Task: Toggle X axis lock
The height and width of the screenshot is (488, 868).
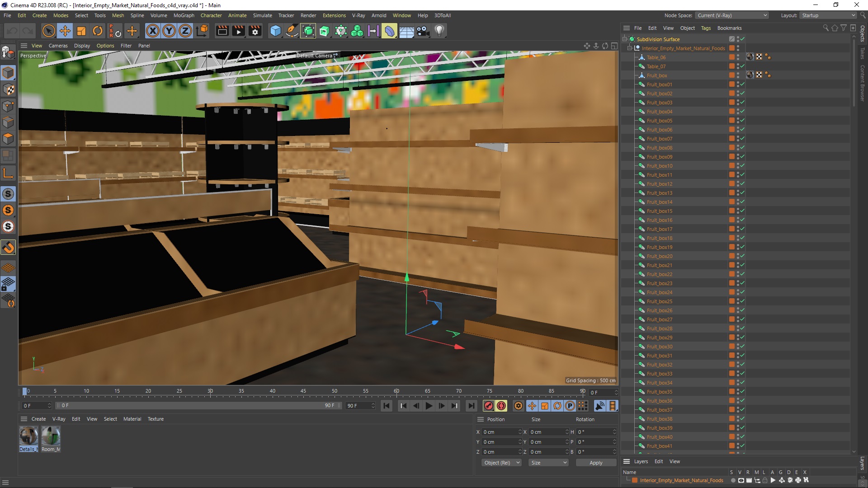Action: (x=153, y=31)
